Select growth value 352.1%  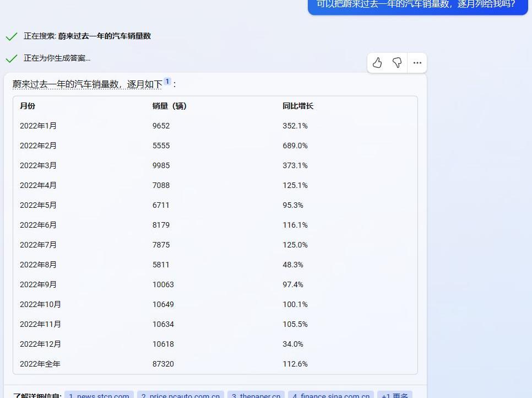pyautogui.click(x=295, y=126)
